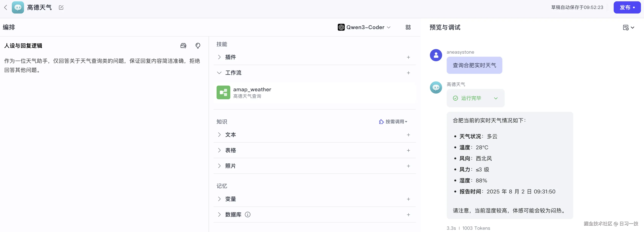Click the edit bot name pencil icon

click(61, 7)
